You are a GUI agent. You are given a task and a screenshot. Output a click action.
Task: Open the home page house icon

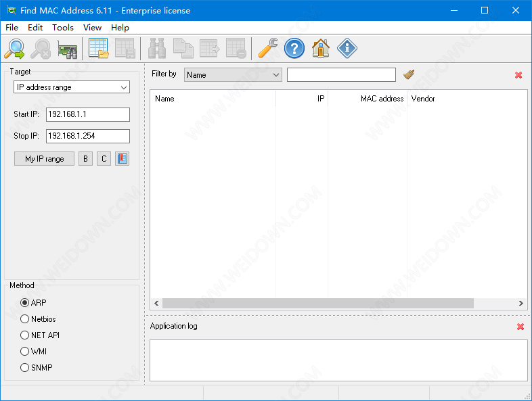click(x=321, y=49)
